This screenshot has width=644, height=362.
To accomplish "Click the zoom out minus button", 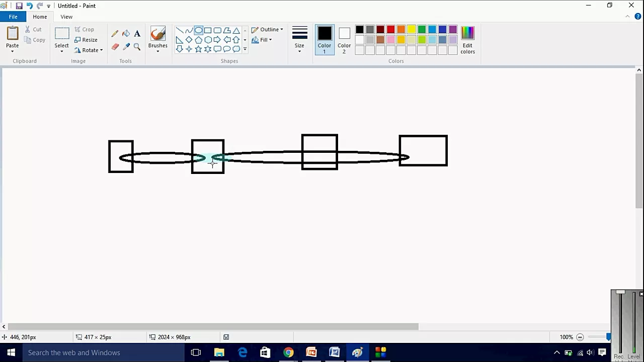I will tap(580, 337).
